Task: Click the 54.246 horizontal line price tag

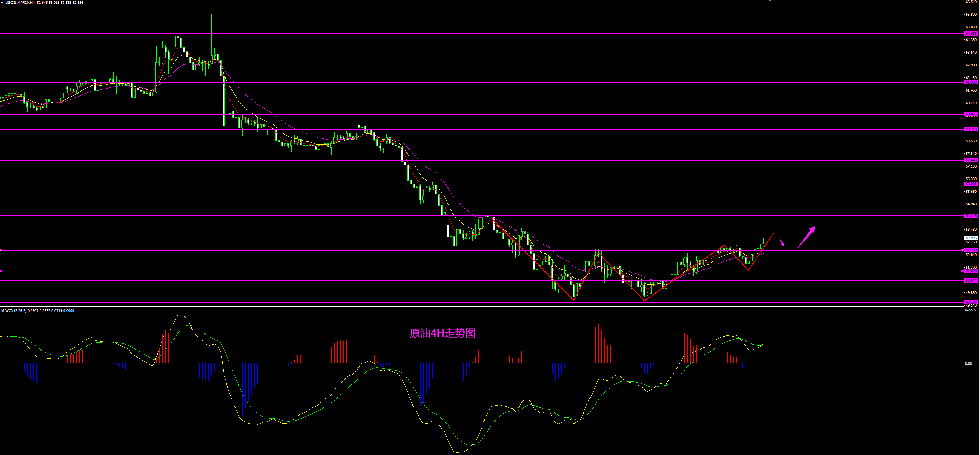Action: click(971, 216)
